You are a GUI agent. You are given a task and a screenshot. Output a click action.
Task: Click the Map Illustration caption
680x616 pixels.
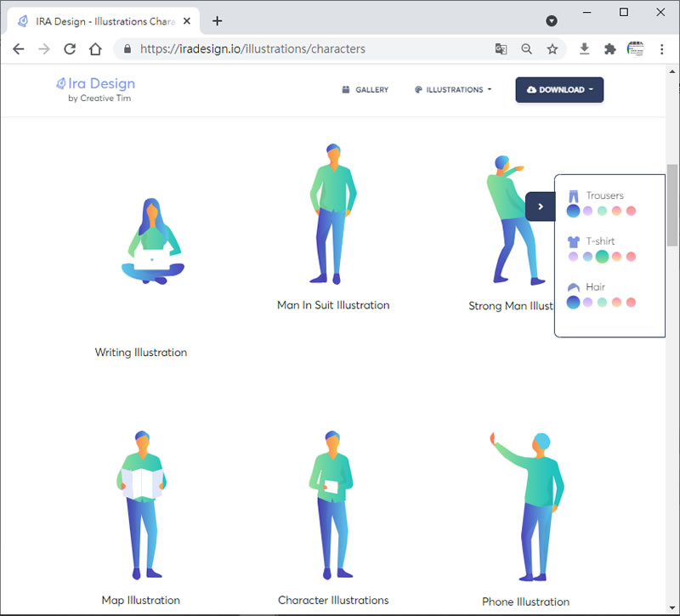tap(141, 601)
